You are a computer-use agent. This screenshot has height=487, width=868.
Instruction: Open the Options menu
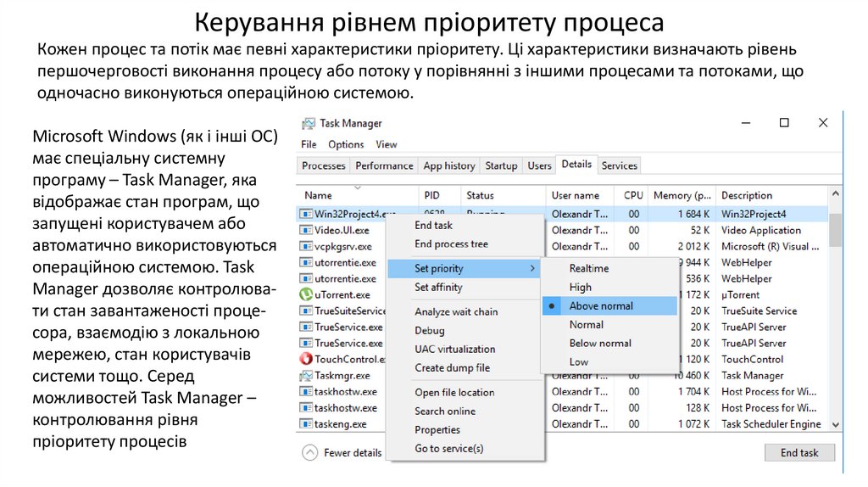pyautogui.click(x=346, y=144)
